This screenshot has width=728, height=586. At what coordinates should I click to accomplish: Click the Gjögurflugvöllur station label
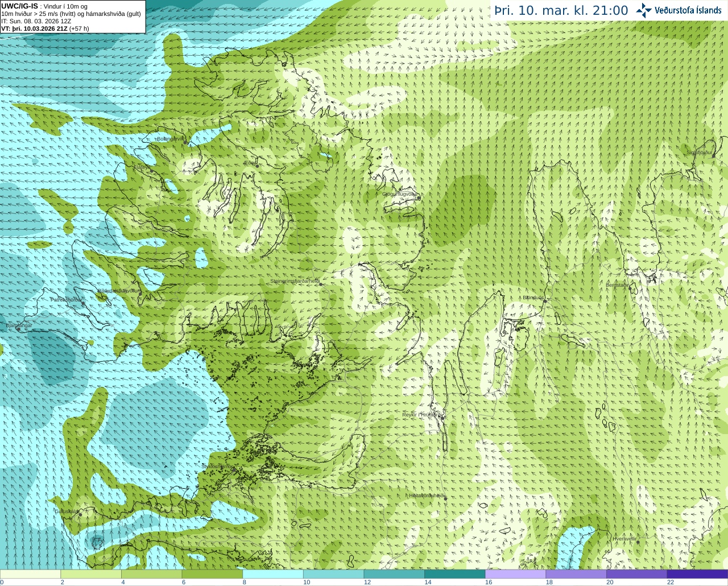(x=399, y=194)
